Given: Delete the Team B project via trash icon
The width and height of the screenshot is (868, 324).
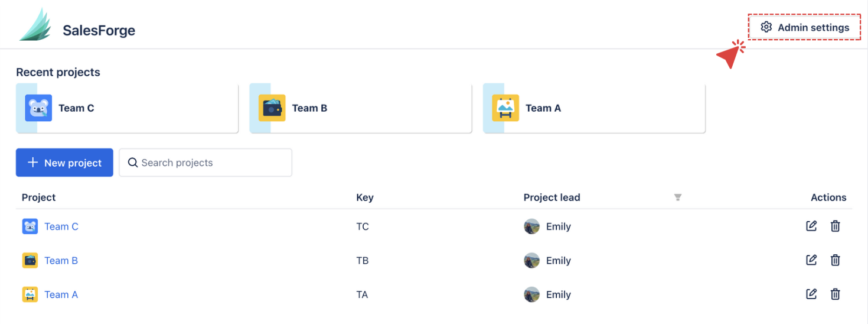Looking at the screenshot, I should [x=835, y=260].
